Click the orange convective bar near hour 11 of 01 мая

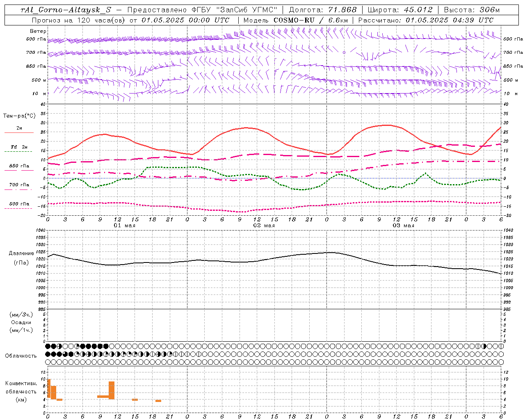click(112, 390)
